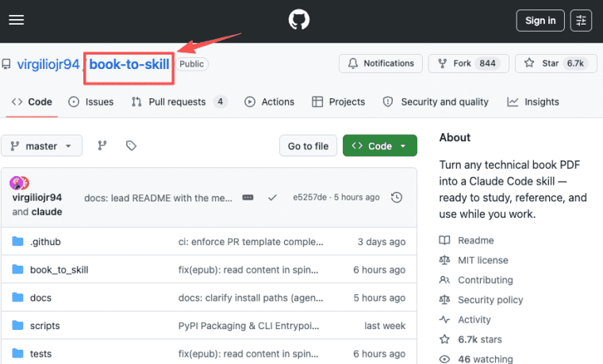Open commit history clock icon
603x364 pixels.
397,197
